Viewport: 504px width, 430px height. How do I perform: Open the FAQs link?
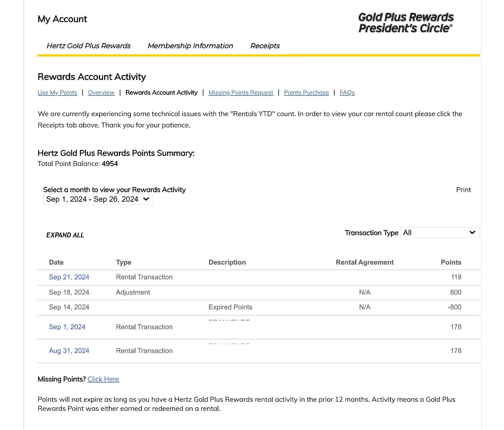pos(347,93)
